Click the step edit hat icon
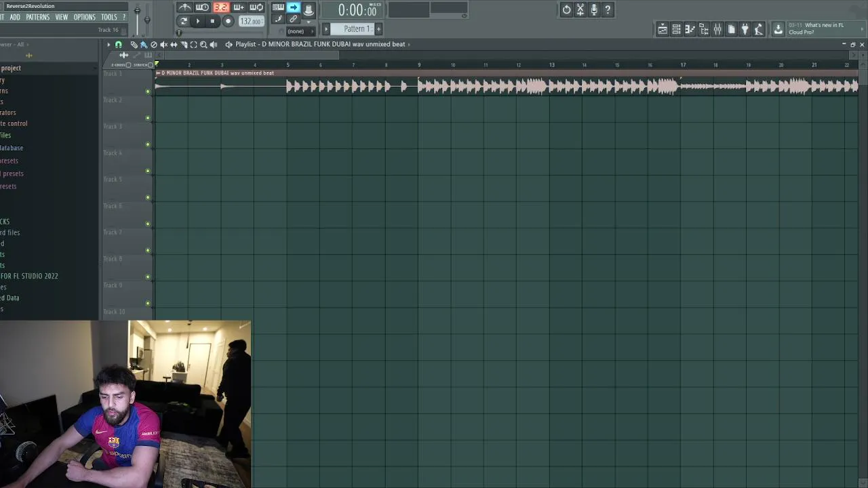The height and width of the screenshot is (488, 868). [309, 9]
